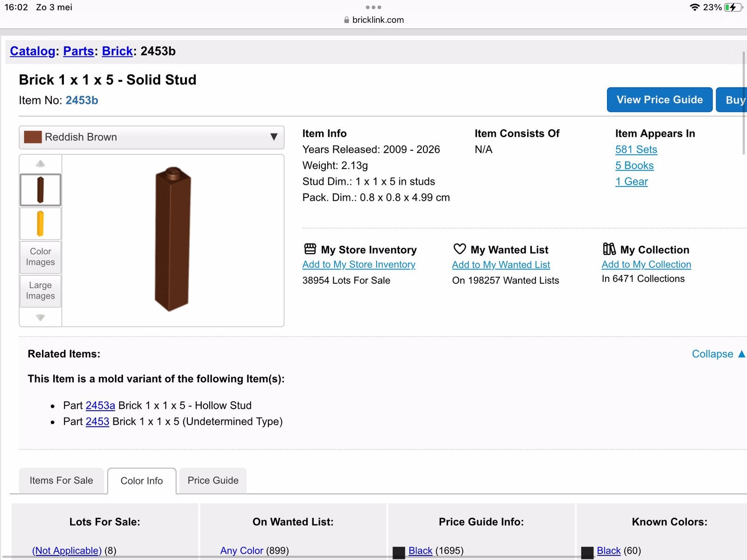Click the thumbnail scroll-up arrow
747x560 pixels.
41,163
